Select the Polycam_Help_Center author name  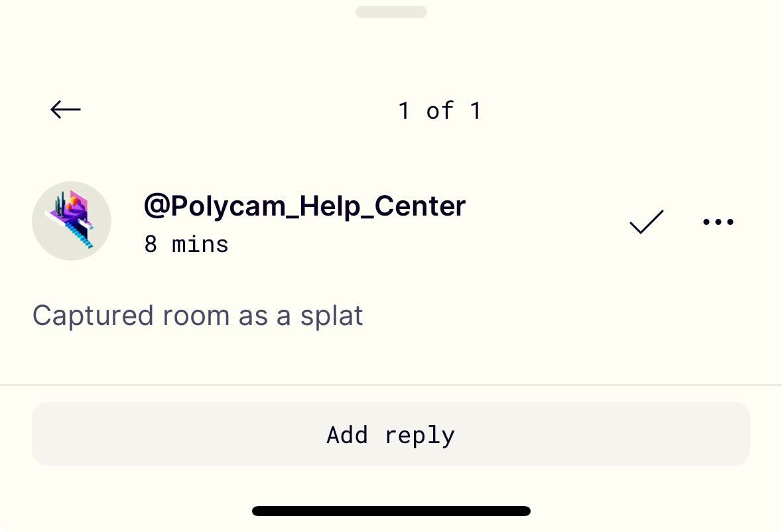304,206
